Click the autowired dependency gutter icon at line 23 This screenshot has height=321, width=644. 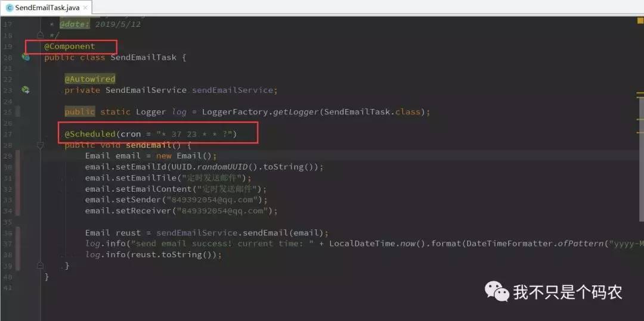click(26, 90)
